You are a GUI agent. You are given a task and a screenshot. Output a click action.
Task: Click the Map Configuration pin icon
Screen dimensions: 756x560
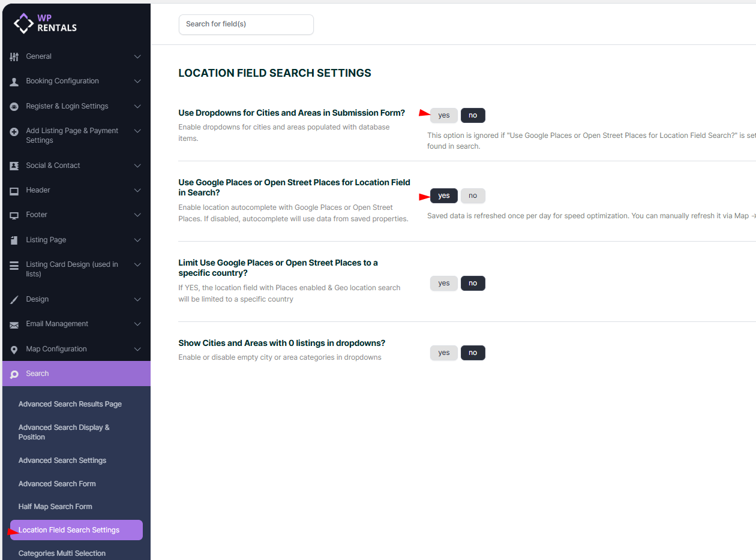14,350
